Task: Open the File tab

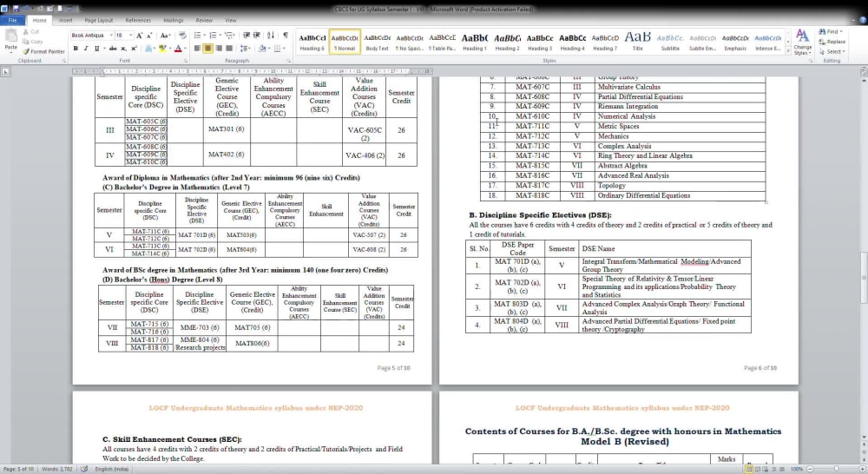Action: tap(12, 21)
